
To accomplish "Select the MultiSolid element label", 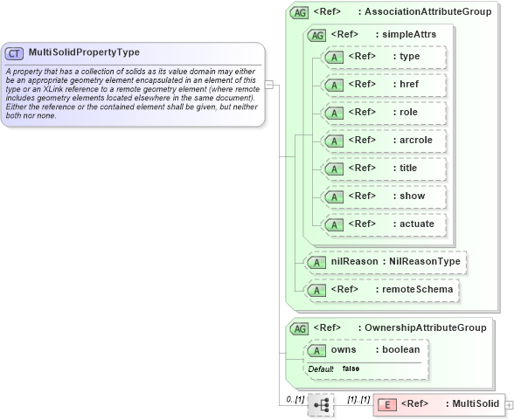I will (476, 403).
